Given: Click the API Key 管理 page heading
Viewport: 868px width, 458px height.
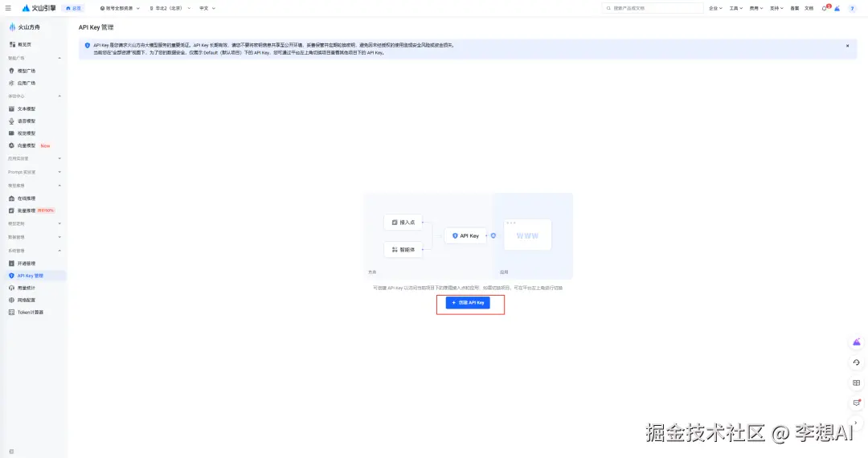Looking at the screenshot, I should click(x=96, y=27).
